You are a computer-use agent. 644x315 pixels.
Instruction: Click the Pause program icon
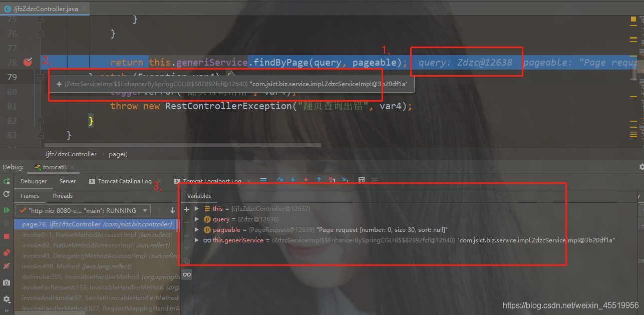pyautogui.click(x=7, y=223)
